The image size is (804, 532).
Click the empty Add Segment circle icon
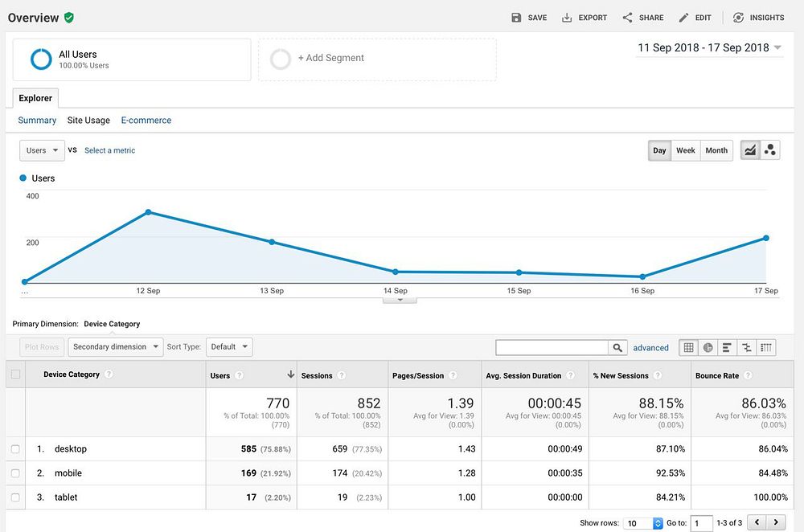[x=281, y=59]
